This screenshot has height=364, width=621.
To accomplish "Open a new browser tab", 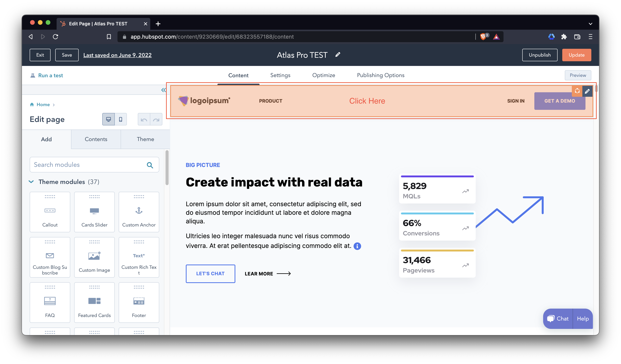I will tap(158, 24).
